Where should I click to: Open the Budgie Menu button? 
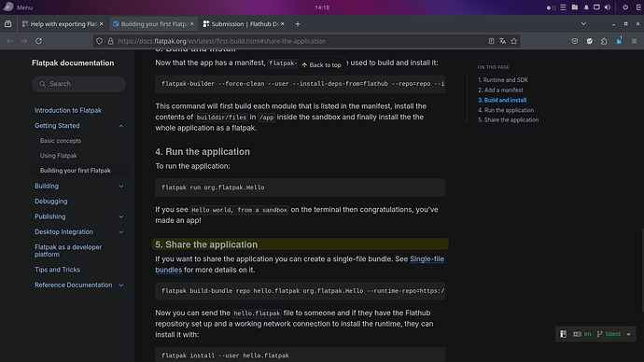click(x=17, y=7)
